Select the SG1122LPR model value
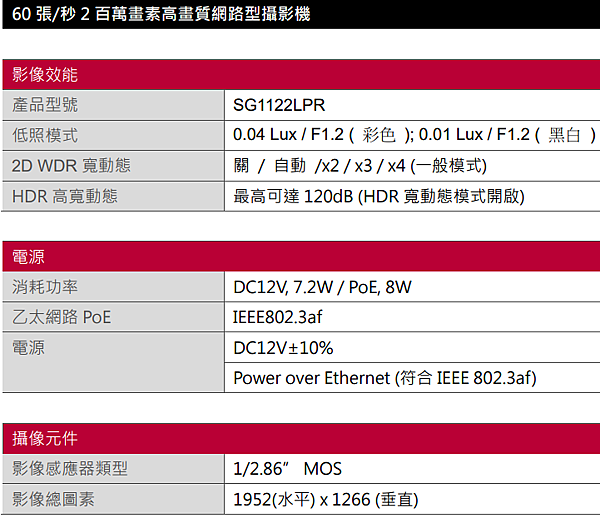Image resolution: width=600 pixels, height=518 pixels. coord(279,105)
